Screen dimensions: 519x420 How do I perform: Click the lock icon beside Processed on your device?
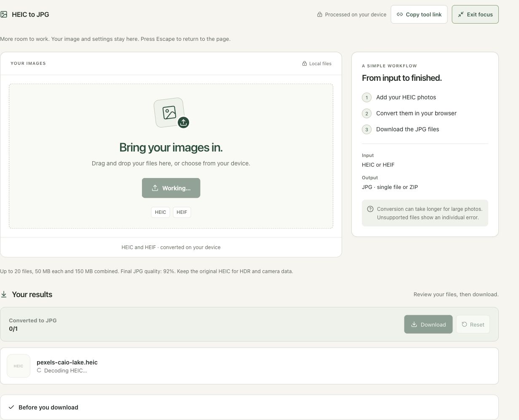click(320, 14)
